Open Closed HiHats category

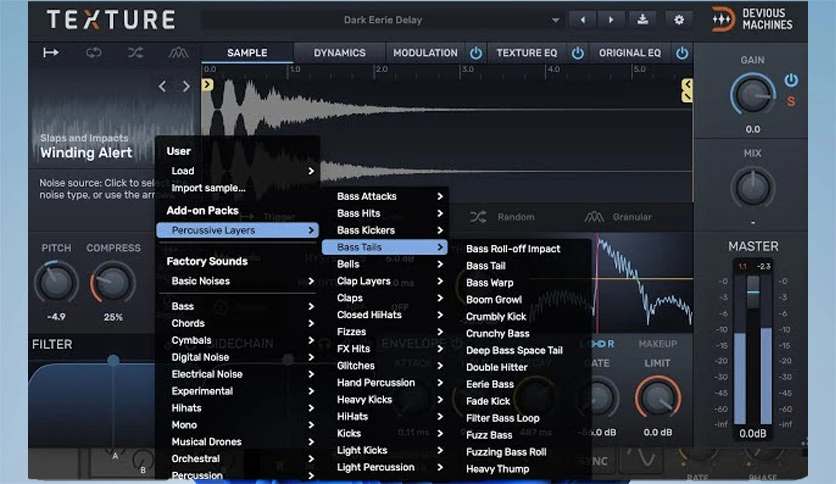click(x=384, y=314)
